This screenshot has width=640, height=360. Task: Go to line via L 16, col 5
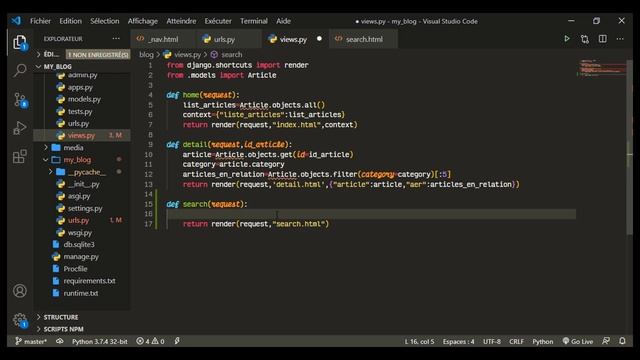(419, 341)
